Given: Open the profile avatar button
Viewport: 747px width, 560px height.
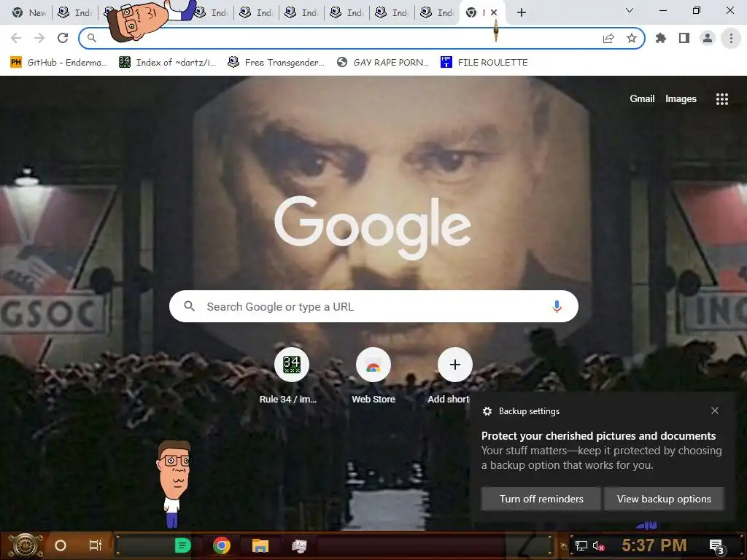Looking at the screenshot, I should tap(708, 38).
